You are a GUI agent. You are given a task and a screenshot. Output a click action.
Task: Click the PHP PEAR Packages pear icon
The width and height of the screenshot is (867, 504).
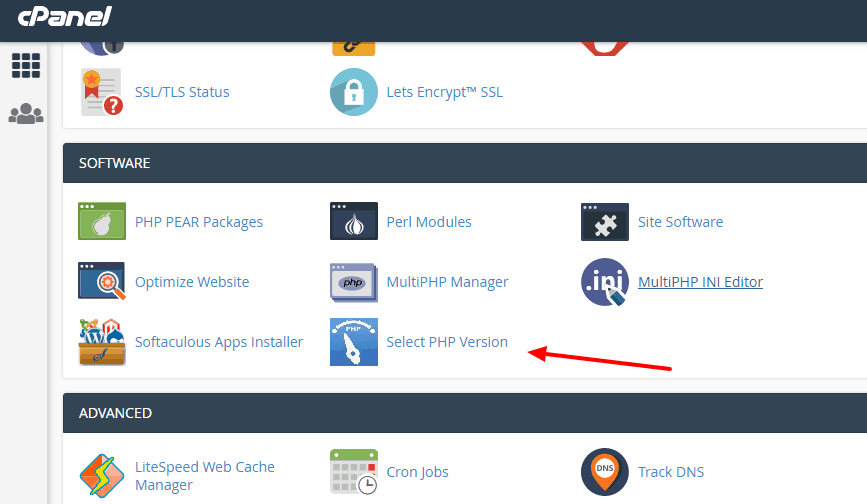(x=101, y=222)
